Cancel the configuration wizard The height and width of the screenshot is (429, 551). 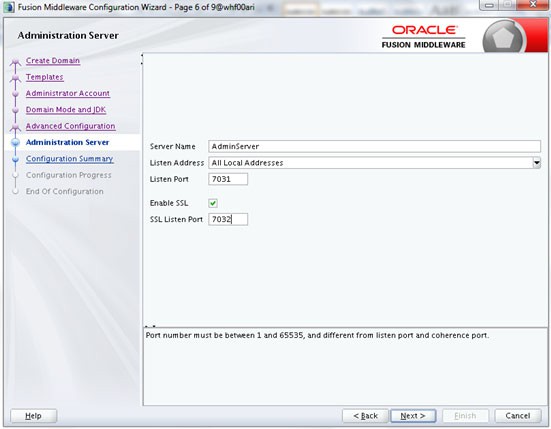(x=518, y=416)
